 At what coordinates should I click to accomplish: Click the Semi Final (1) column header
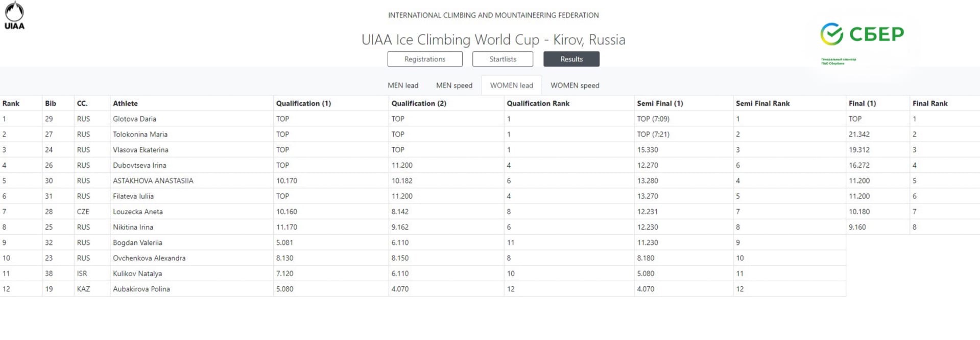pos(660,103)
